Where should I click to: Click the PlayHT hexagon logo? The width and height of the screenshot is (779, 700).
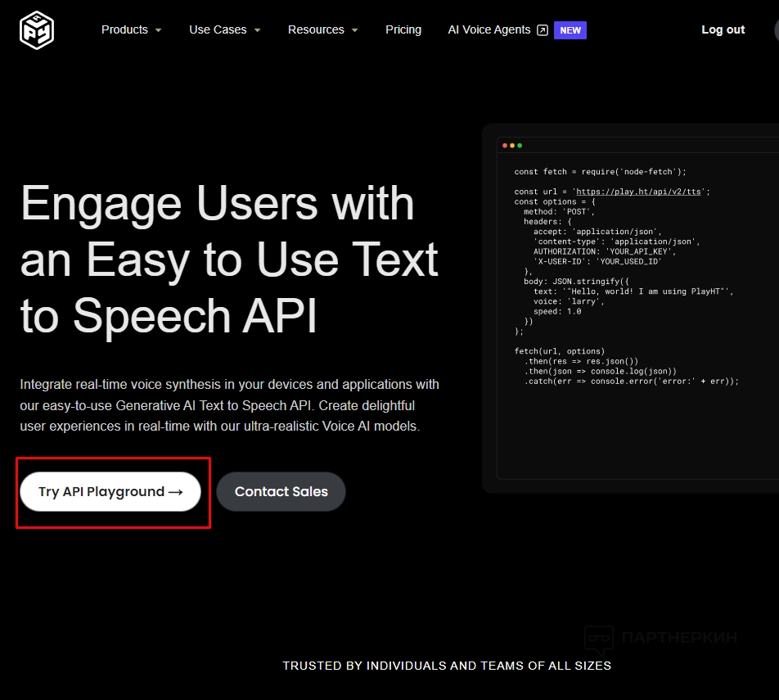[x=37, y=30]
